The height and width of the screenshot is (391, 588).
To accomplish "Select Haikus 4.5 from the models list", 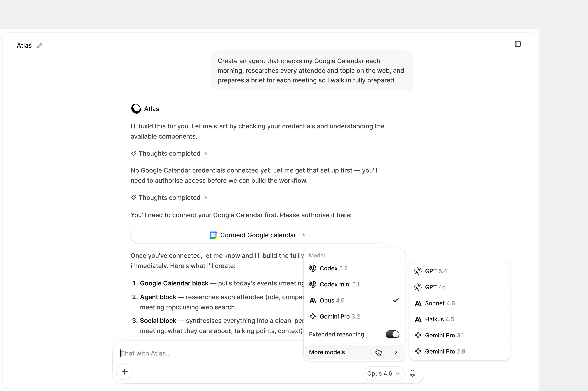I will [x=459, y=319].
